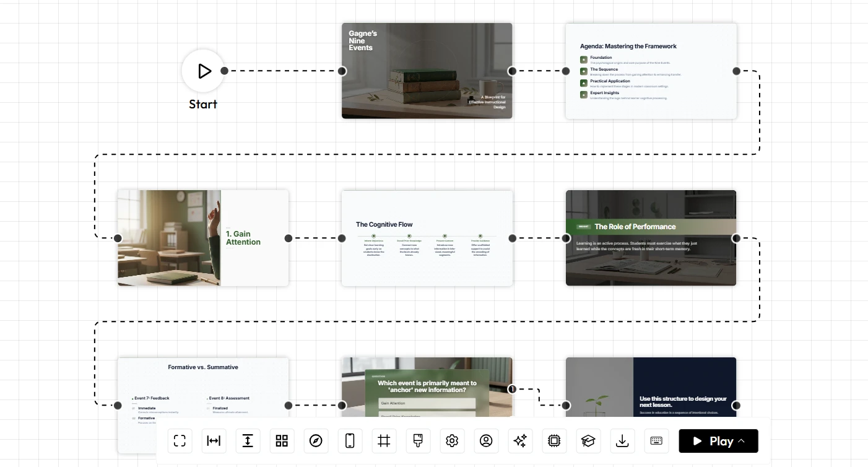Click The Cognitive Flow right connector dot
Screen dimensions: 868x467
[x=512, y=238]
